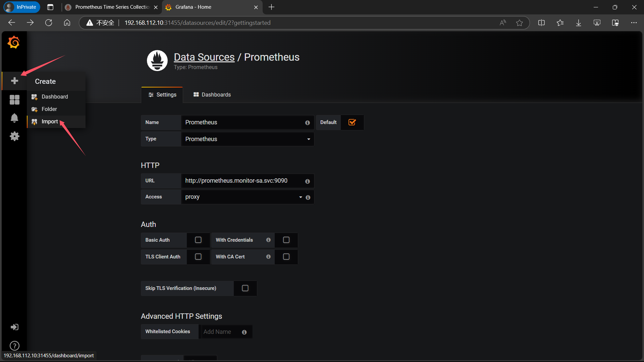This screenshot has height=362, width=644.
Task: Enable Skip TLS Verification checkbox
Action: click(x=245, y=288)
